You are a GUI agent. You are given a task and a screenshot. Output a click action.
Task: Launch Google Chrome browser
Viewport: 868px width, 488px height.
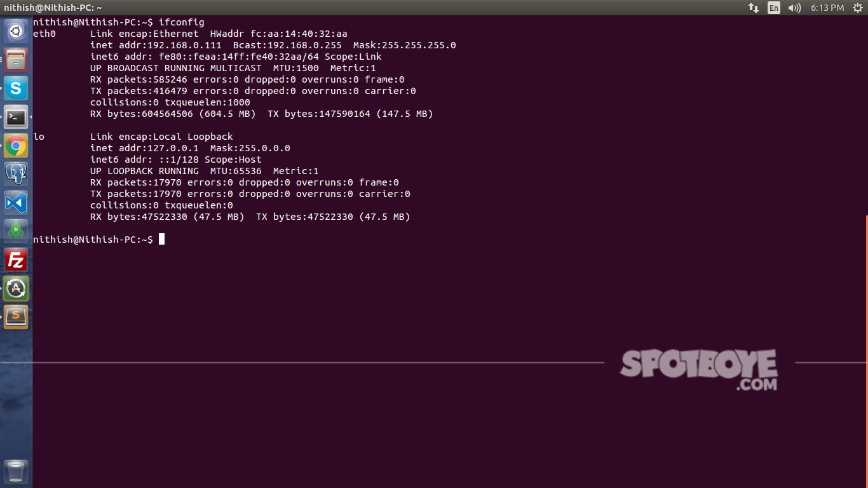click(x=16, y=146)
